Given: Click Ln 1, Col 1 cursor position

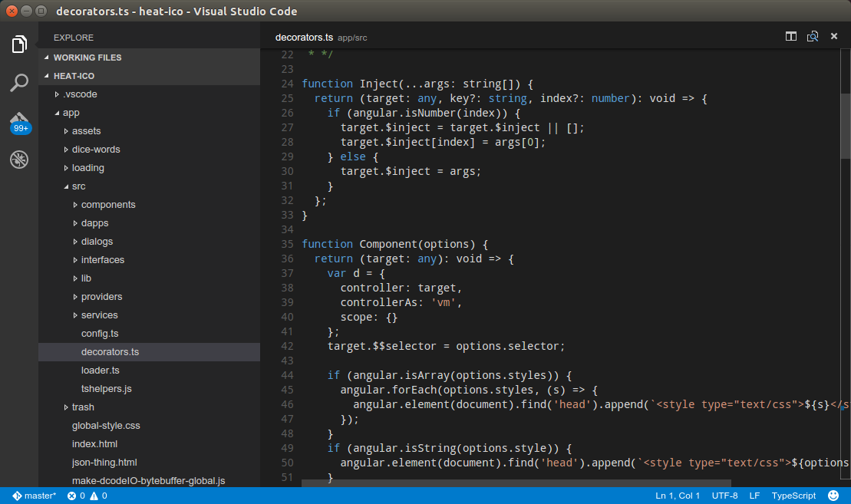Looking at the screenshot, I should [x=678, y=496].
